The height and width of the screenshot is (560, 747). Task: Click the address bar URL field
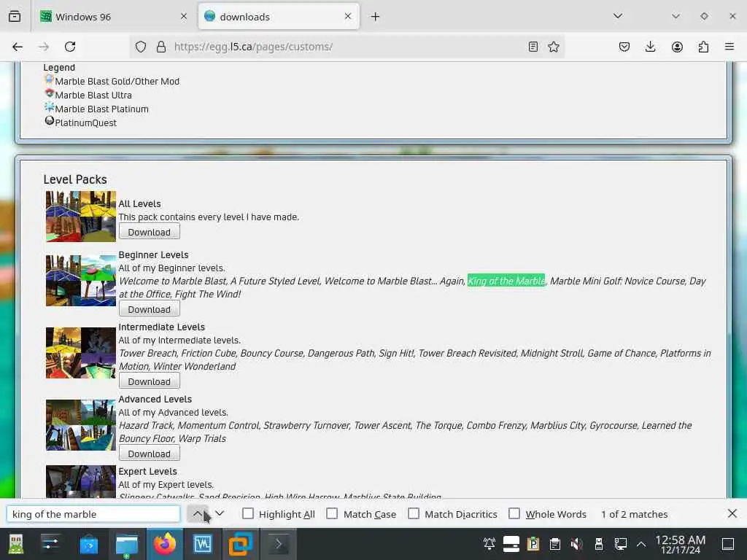tap(348, 47)
